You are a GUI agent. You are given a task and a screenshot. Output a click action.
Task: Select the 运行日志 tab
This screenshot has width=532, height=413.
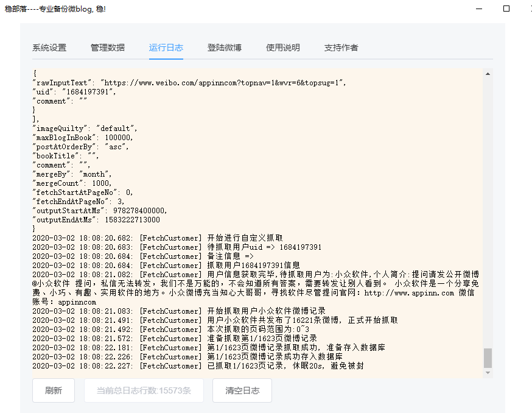[x=166, y=48]
